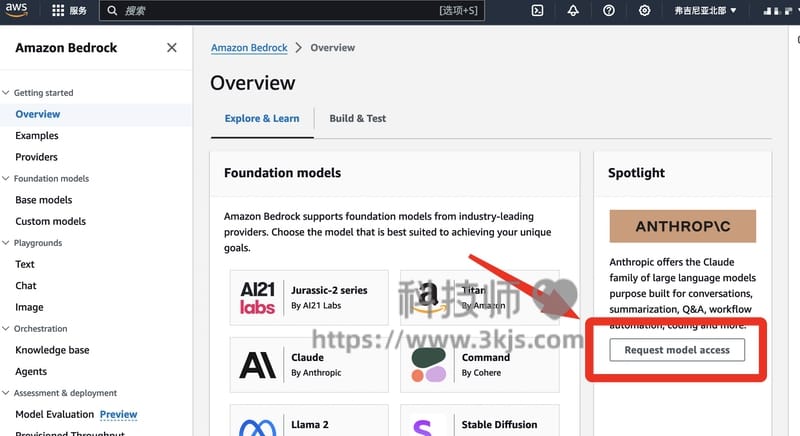Open the region selector dropdown
The height and width of the screenshot is (436, 800).
[x=706, y=11]
